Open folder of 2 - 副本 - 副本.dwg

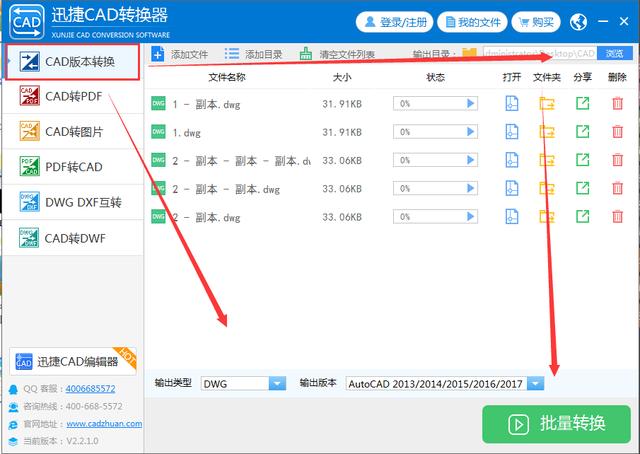(547, 188)
